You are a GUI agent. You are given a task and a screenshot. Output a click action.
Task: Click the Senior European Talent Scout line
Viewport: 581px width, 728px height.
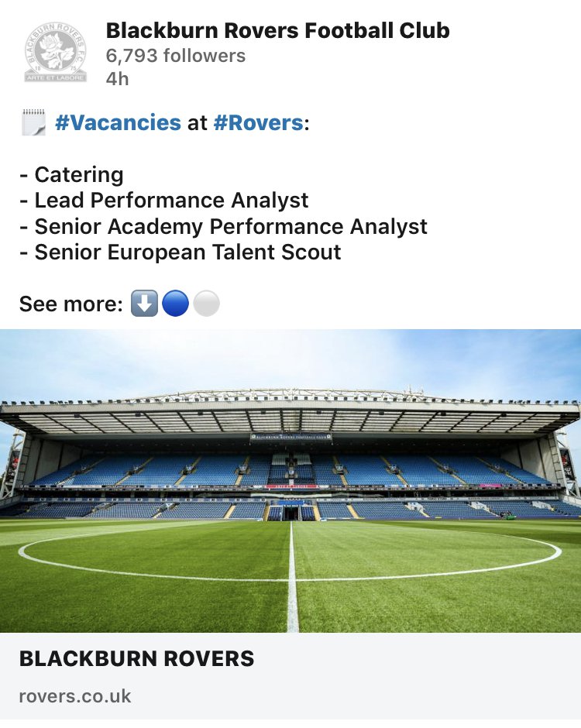(180, 252)
